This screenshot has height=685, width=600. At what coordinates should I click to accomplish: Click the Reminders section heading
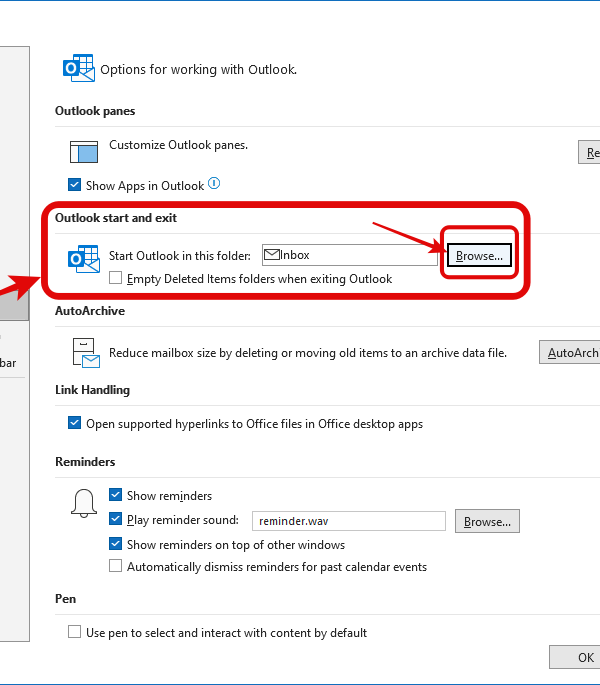85,462
